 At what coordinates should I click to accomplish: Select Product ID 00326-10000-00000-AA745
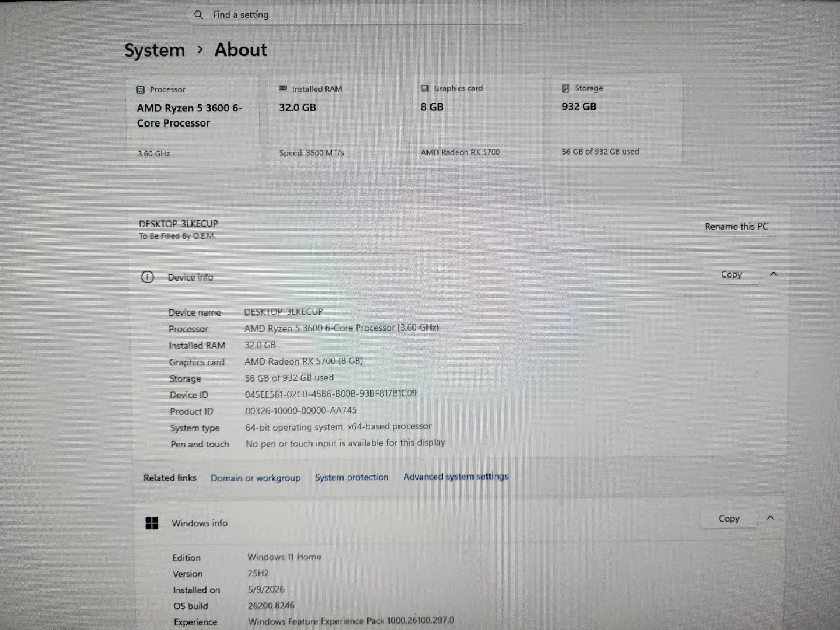(301, 411)
